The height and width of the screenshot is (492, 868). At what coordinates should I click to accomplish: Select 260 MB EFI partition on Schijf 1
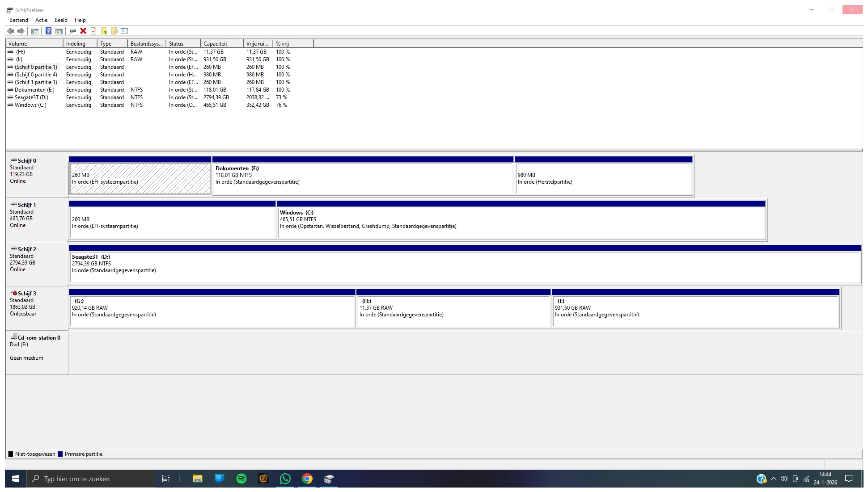click(x=172, y=220)
